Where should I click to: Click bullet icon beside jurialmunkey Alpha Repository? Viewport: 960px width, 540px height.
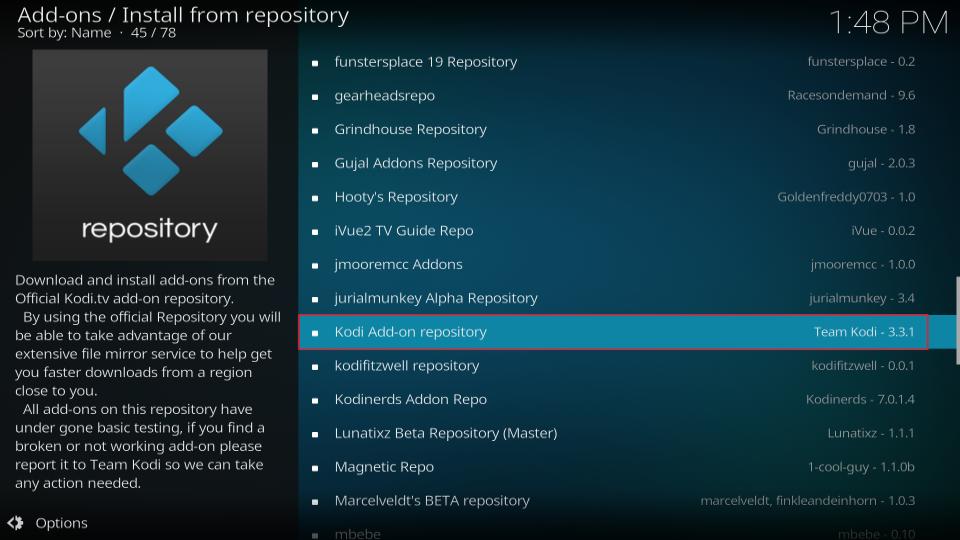coord(315,299)
